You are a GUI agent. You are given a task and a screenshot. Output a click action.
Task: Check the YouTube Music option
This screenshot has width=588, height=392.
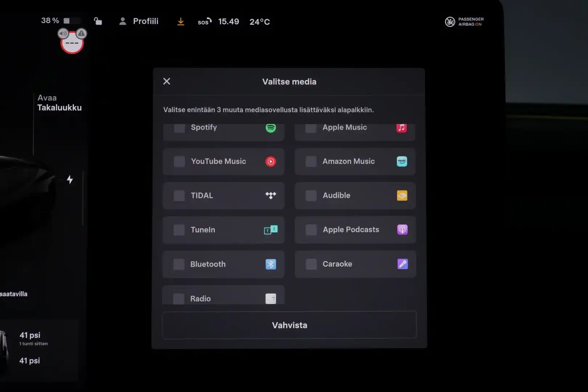pyautogui.click(x=179, y=162)
